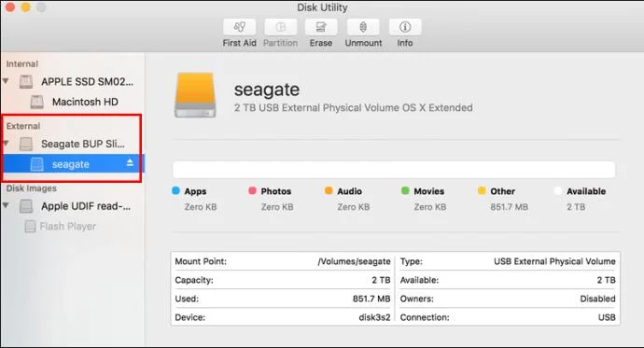Click the /Volumes/seagate mount point value

354,261
